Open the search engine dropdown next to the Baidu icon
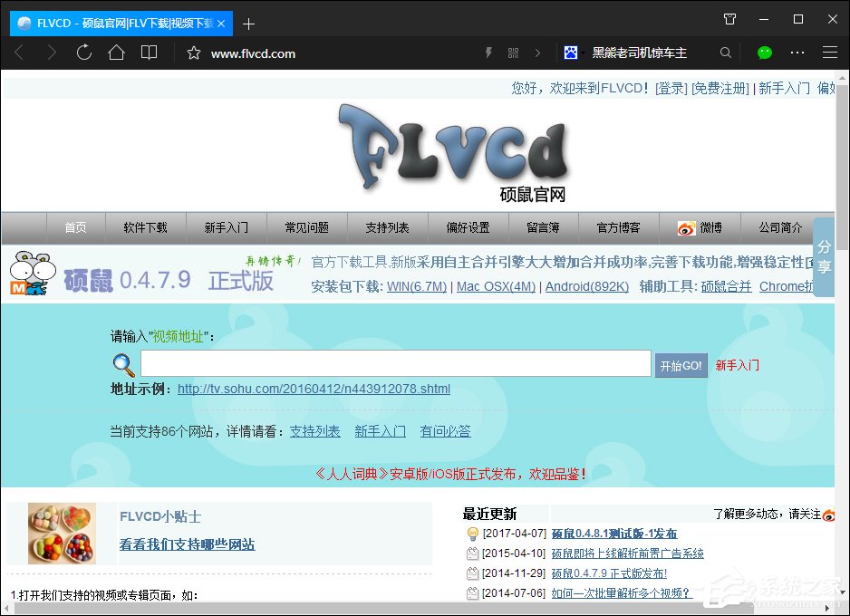Viewport: 850px width, 616px height. pos(583,53)
